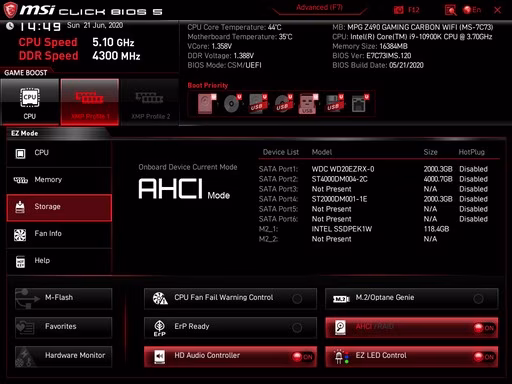Enable XMP Profile 1 memory icon
Screen dimensions: 512x384
pyautogui.click(x=90, y=102)
